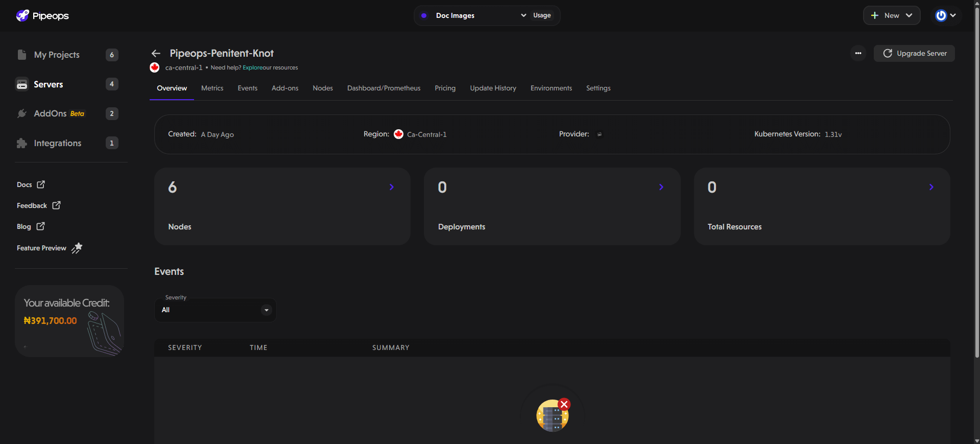Open the Update History tab
The image size is (980, 444).
pos(493,88)
